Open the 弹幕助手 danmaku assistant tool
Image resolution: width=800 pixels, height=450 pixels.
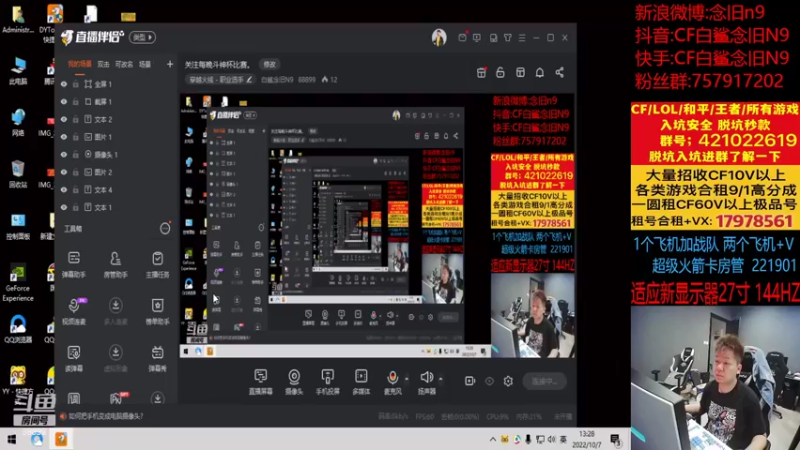74,264
